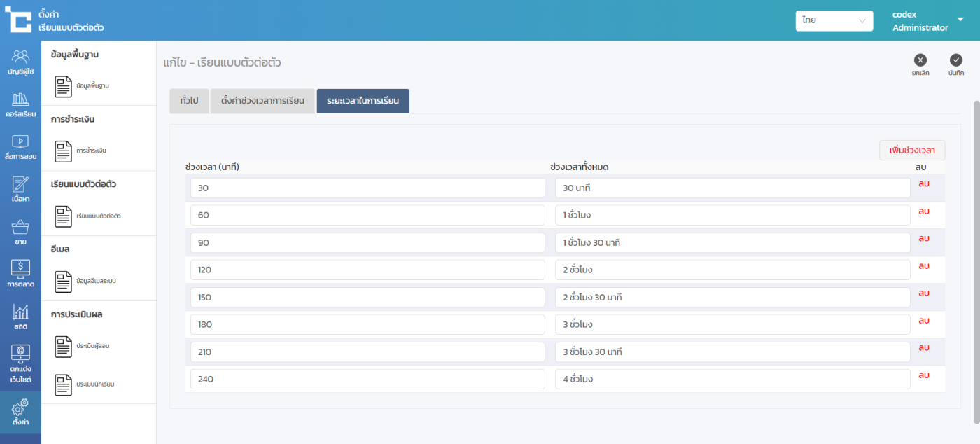The height and width of the screenshot is (444, 980).
Task: Open the ไทย language dropdown
Action: click(834, 21)
